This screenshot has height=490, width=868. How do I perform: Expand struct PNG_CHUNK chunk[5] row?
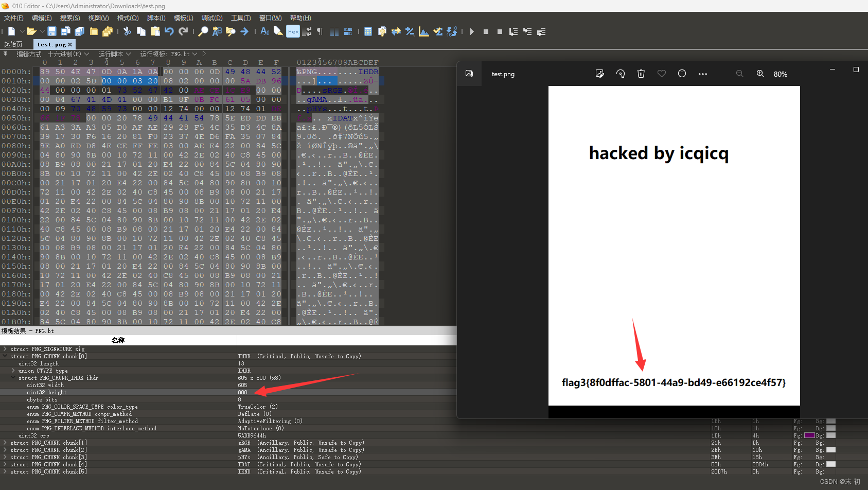5,471
